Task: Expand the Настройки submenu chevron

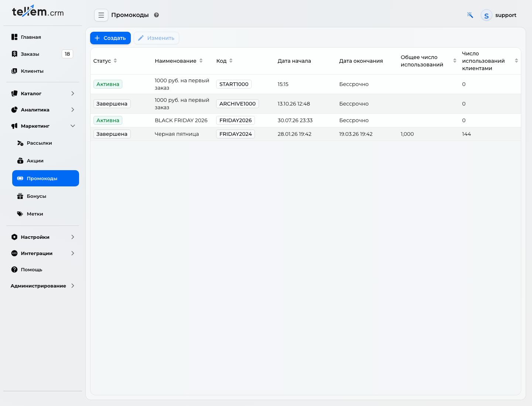Action: pyautogui.click(x=73, y=237)
